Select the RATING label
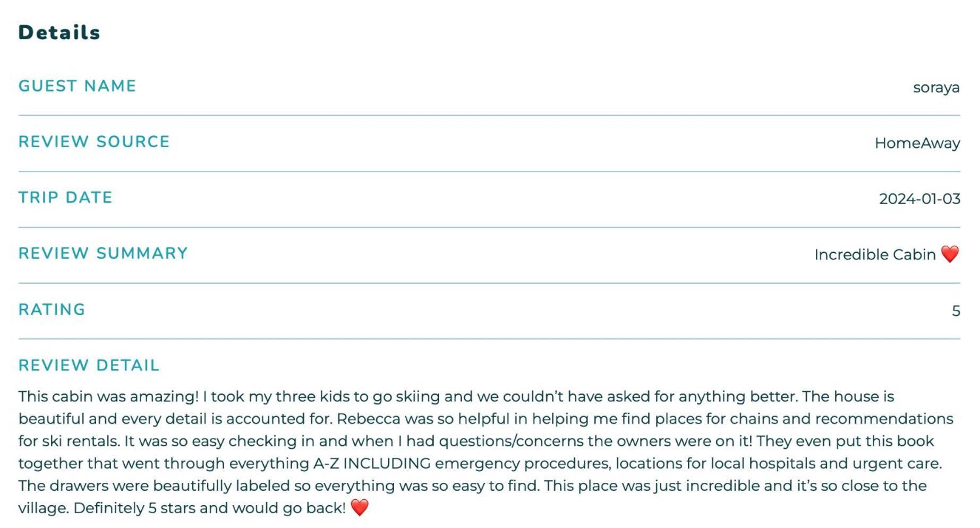The width and height of the screenshot is (980, 528). [52, 310]
